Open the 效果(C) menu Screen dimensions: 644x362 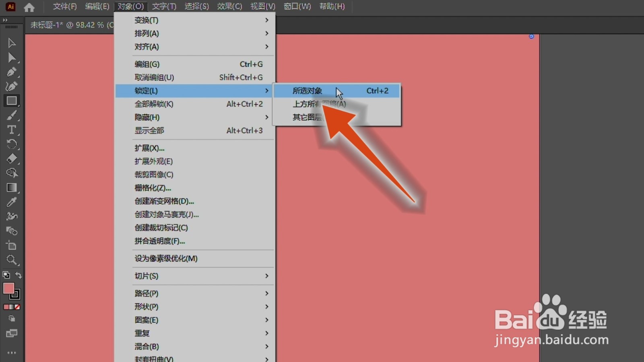(229, 6)
